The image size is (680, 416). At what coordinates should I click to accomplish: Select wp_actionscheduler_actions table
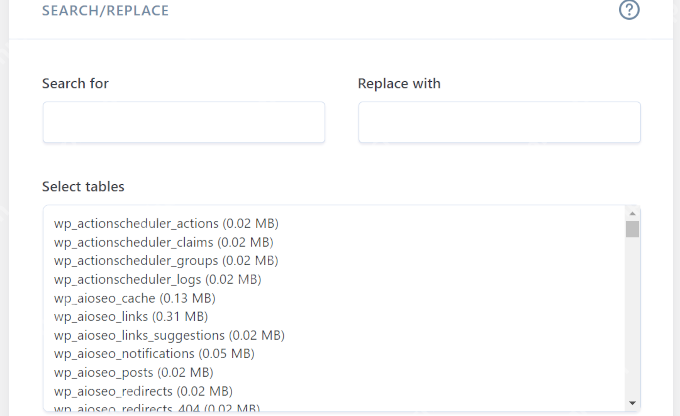click(x=166, y=223)
